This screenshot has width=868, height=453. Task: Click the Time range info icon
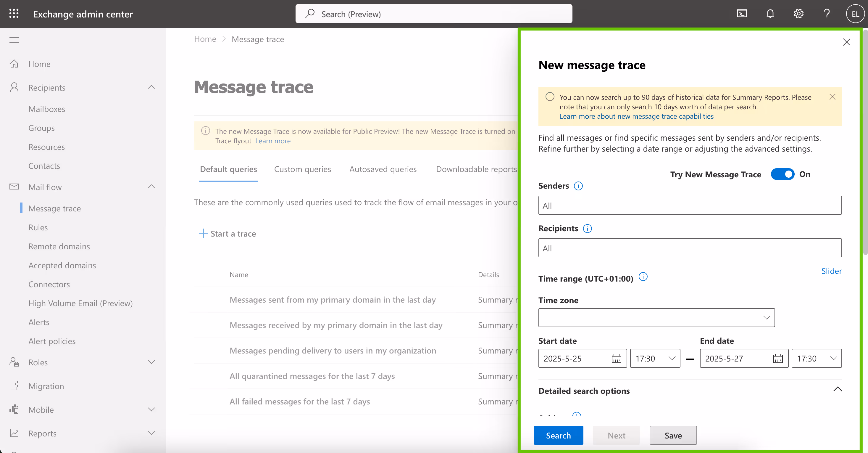tap(643, 277)
